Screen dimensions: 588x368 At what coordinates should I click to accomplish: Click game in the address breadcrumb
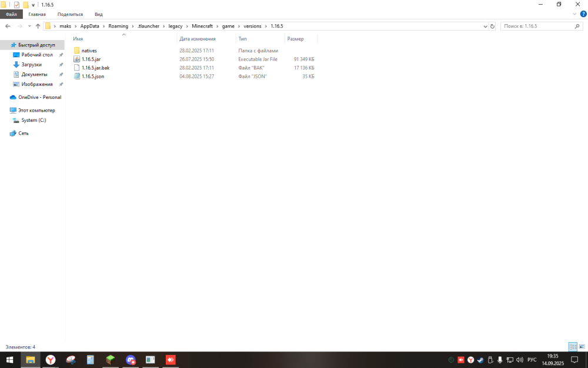(x=228, y=26)
